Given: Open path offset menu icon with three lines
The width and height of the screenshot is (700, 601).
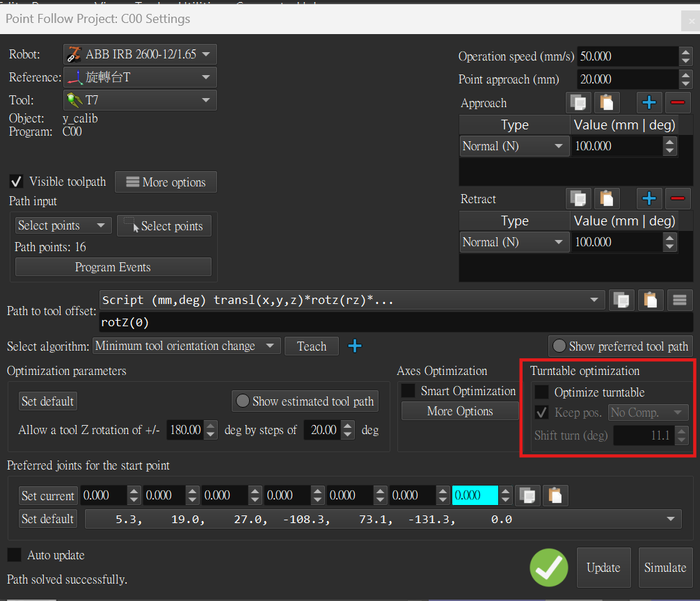Looking at the screenshot, I should 678,300.
